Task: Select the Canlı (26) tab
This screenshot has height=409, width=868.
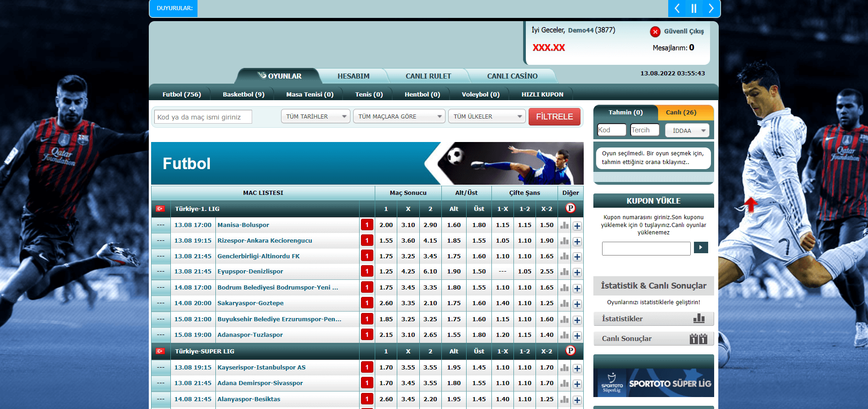Action: 681,113
